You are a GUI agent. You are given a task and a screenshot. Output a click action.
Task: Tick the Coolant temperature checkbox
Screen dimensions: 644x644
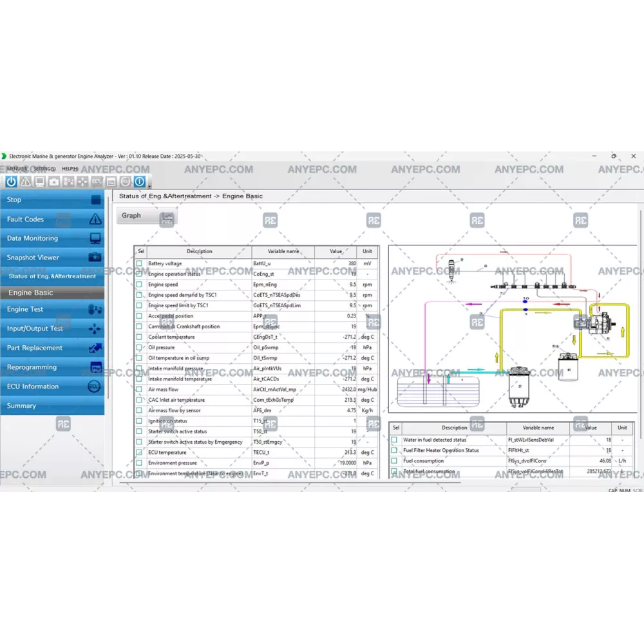139,337
